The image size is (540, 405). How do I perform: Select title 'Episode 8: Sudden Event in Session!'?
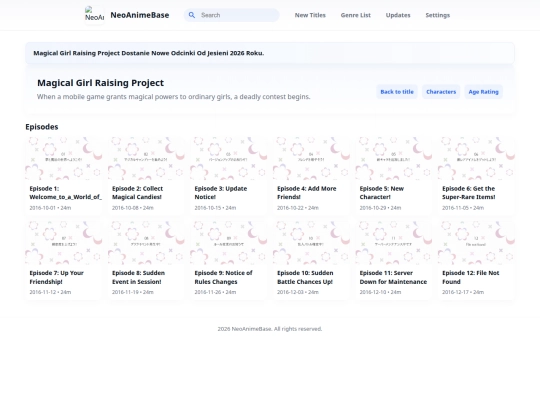click(138, 277)
